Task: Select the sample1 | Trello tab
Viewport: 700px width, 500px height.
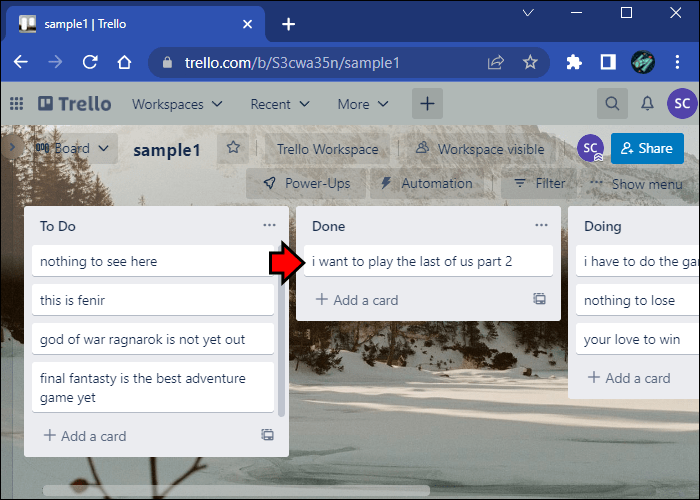Action: point(134,24)
